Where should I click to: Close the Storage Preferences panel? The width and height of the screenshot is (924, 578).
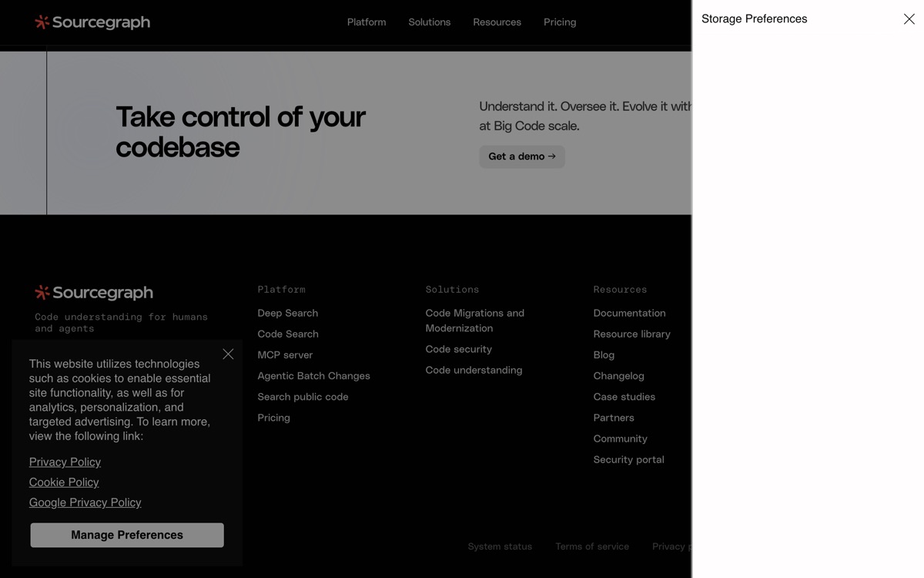coord(909,19)
